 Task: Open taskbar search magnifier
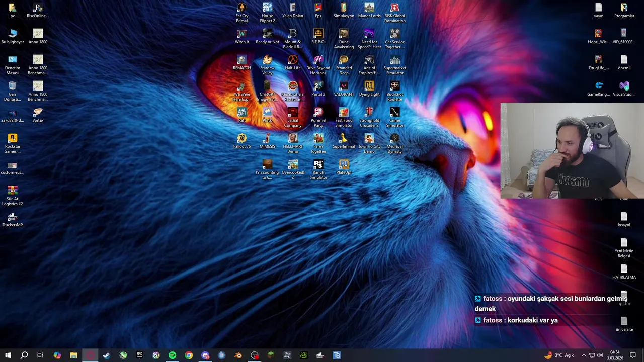coord(24,355)
